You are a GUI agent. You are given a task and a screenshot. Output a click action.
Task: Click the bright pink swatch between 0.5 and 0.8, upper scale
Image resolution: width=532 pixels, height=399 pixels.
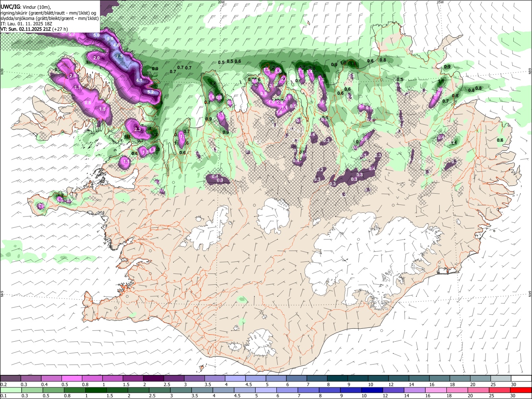click(x=71, y=379)
